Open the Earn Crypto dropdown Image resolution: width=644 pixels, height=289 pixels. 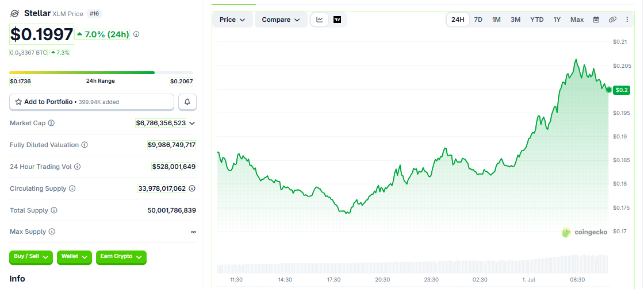coord(121,257)
